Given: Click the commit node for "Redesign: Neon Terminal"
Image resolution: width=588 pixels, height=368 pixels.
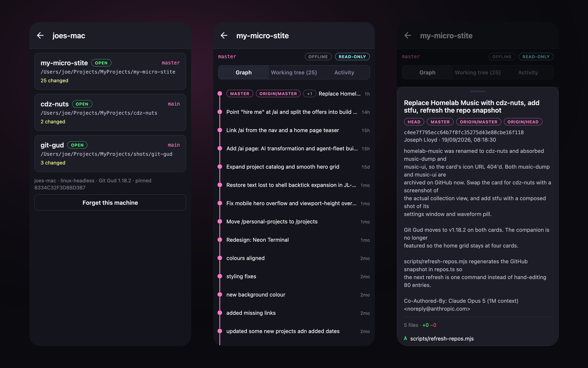Looking at the screenshot, I should (x=220, y=240).
